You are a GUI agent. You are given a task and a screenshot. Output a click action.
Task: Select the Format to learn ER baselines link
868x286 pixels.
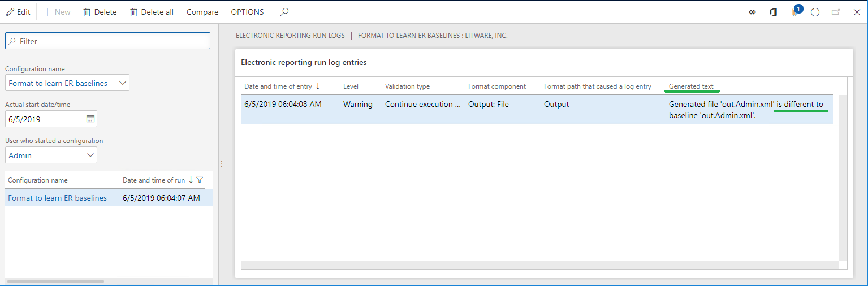[57, 198]
